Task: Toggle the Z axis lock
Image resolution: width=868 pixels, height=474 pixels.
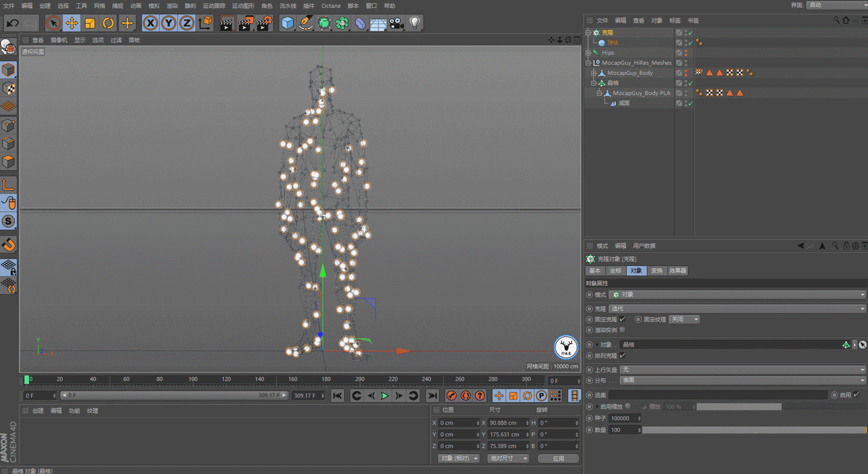Action: [x=187, y=23]
